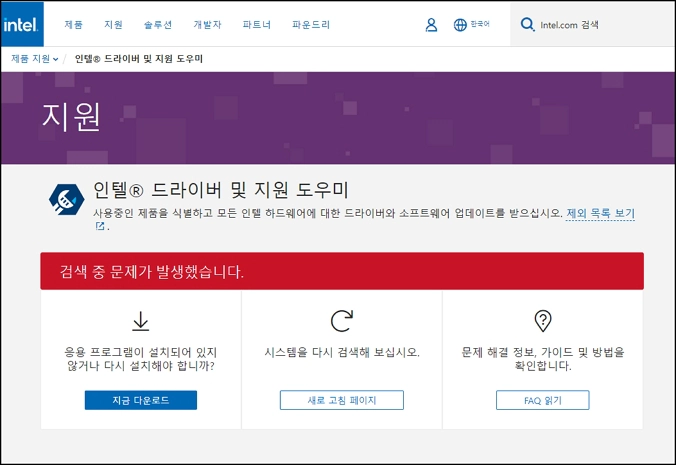Click the 인텔® 드라이버 및 지원 도우미 page heading
The width and height of the screenshot is (676, 465).
[221, 190]
